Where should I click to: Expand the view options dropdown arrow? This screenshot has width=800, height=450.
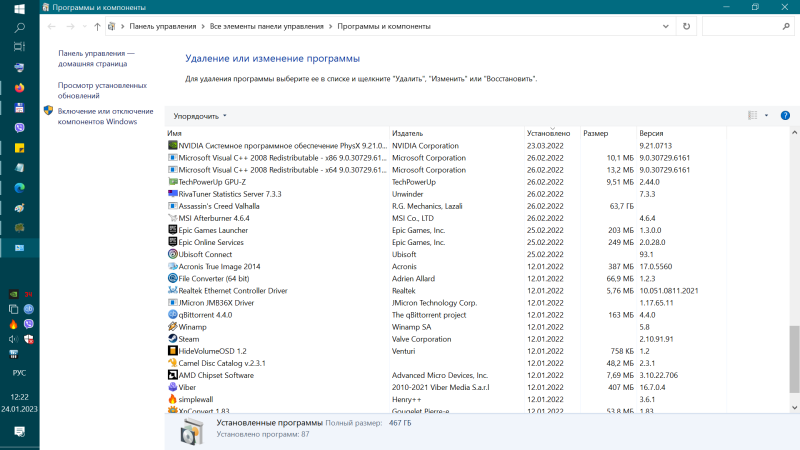pos(766,116)
